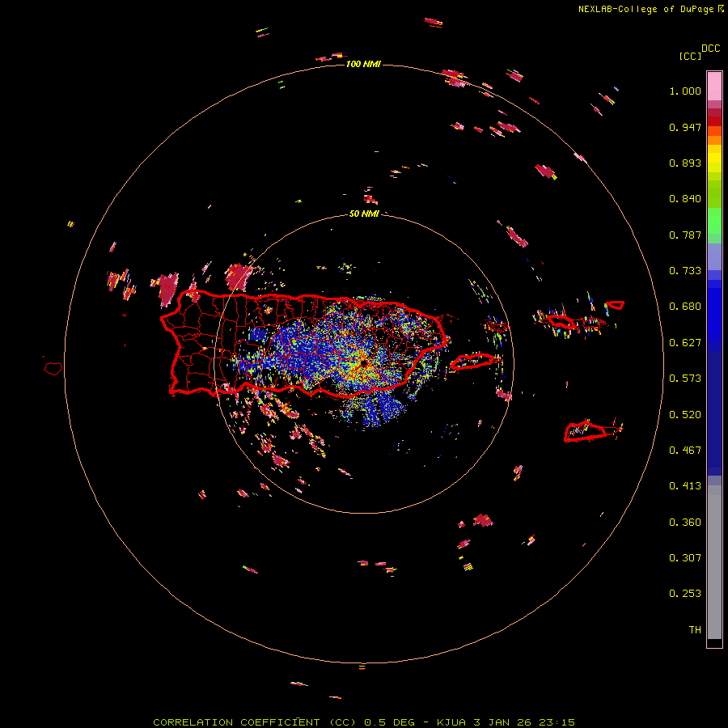The image size is (728, 728).
Task: Click the 0.680 legend value
Action: point(685,307)
